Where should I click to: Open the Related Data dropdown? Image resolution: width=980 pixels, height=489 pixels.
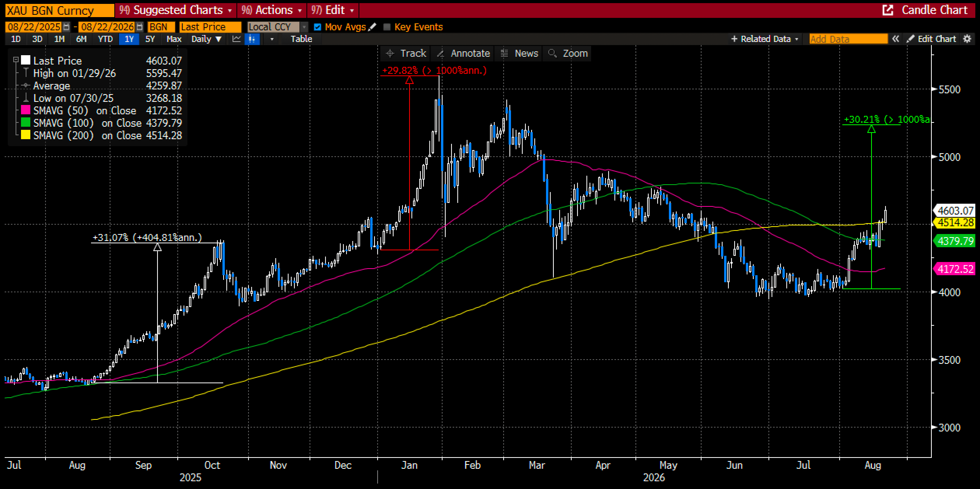click(x=765, y=39)
